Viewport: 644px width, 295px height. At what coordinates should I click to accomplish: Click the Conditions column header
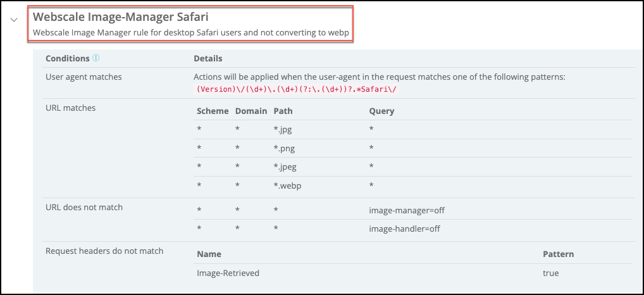point(68,58)
